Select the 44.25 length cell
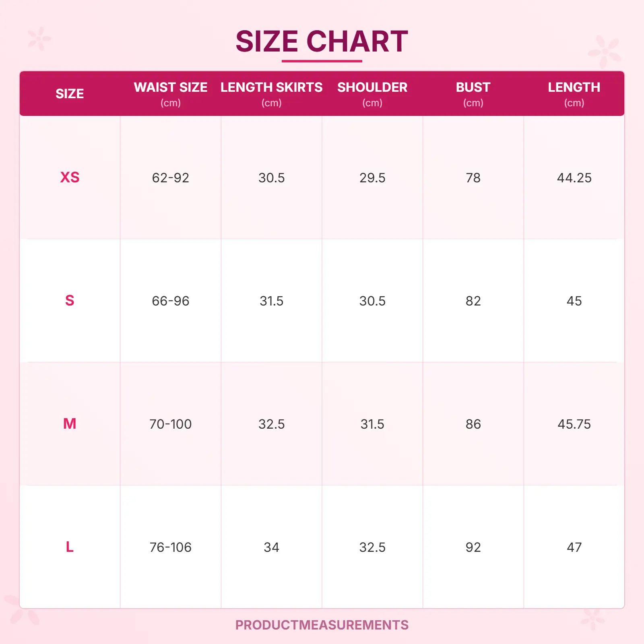644x644 pixels. [574, 178]
